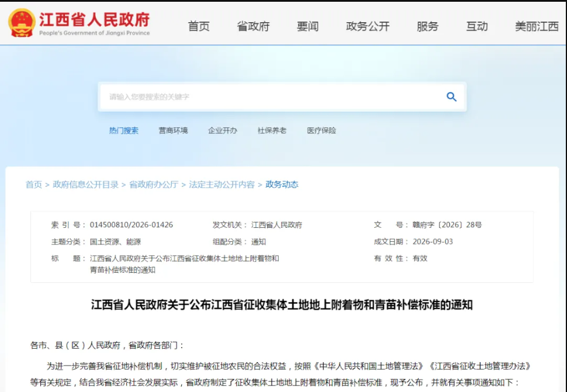Screen dimensions: 567x392
Task: Select document number 赣府字〔2026〕28号
Action: pyautogui.click(x=447, y=225)
